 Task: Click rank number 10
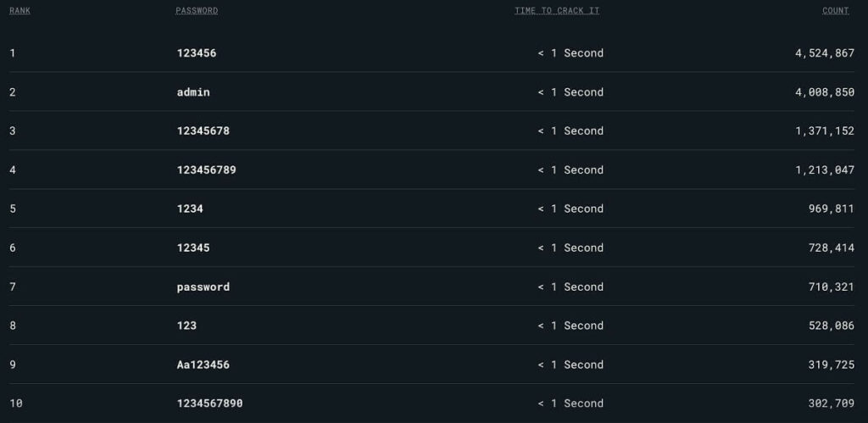pyautogui.click(x=16, y=404)
